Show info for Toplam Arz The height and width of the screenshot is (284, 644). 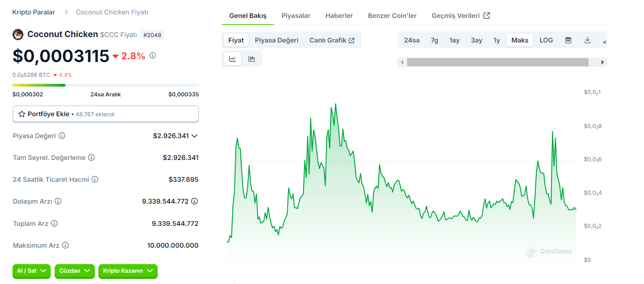pos(54,224)
